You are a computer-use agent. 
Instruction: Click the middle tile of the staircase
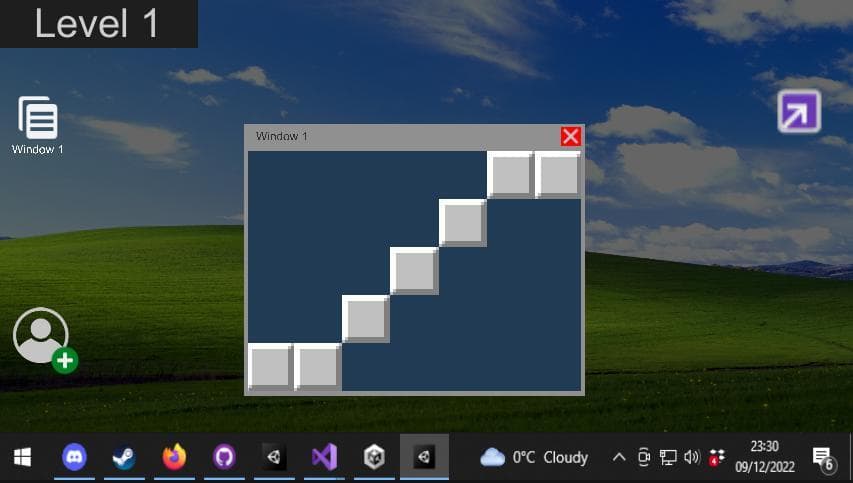tap(414, 270)
